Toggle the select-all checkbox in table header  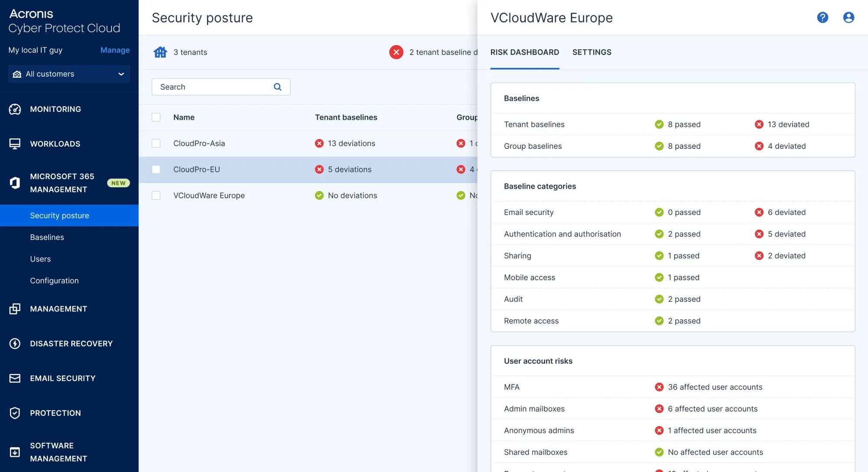156,116
